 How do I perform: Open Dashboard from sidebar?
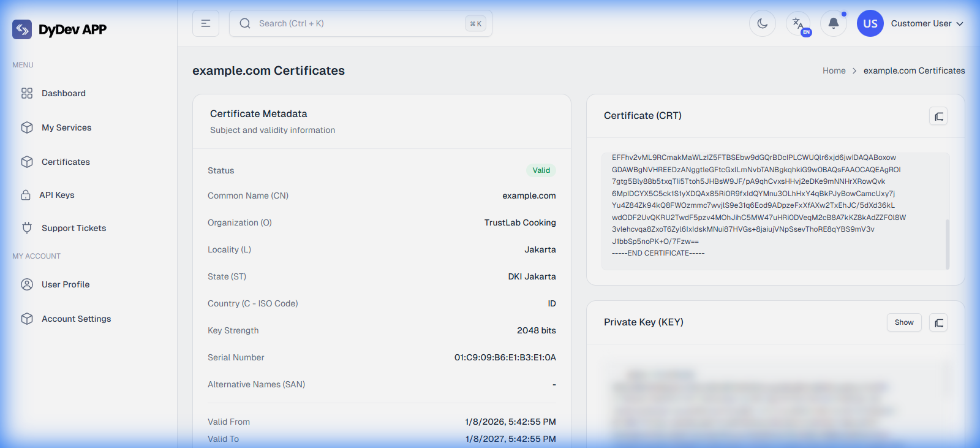pyautogui.click(x=64, y=93)
